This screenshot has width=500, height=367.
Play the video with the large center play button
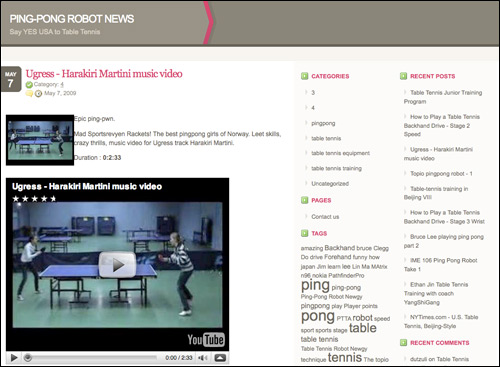(117, 265)
